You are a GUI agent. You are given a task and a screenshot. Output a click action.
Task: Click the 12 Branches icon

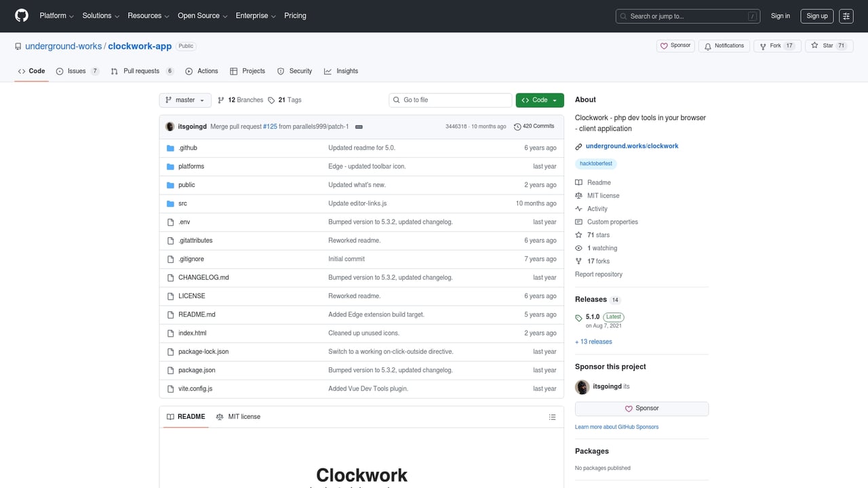[221, 100]
